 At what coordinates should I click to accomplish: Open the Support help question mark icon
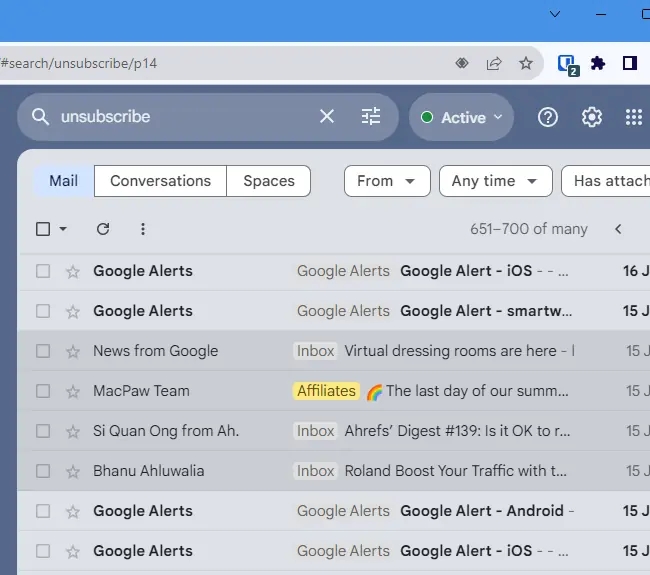click(548, 117)
